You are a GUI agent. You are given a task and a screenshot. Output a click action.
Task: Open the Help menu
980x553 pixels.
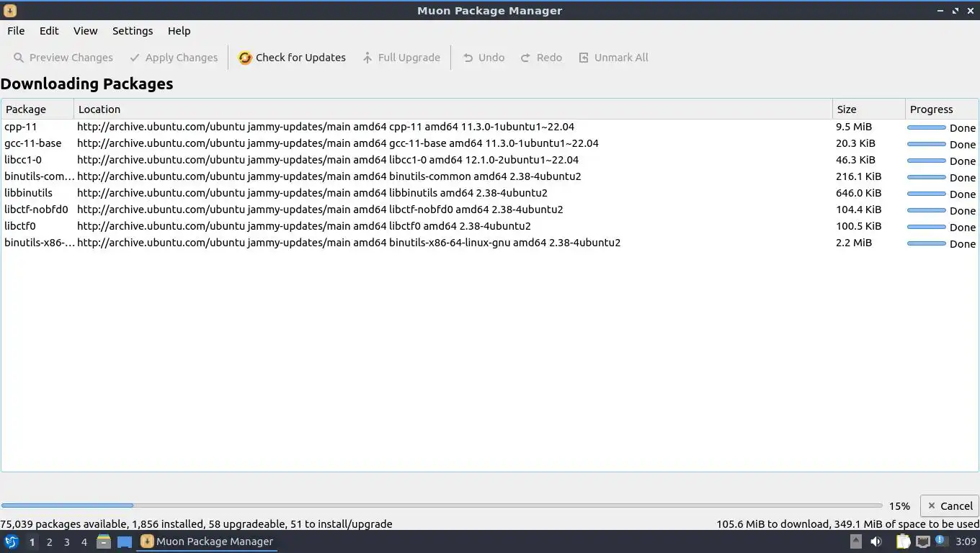click(x=179, y=31)
